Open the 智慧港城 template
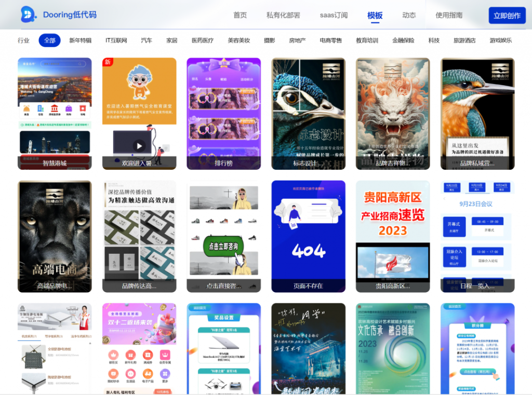Image resolution: width=532 pixels, height=395 pixels. pos(55,114)
